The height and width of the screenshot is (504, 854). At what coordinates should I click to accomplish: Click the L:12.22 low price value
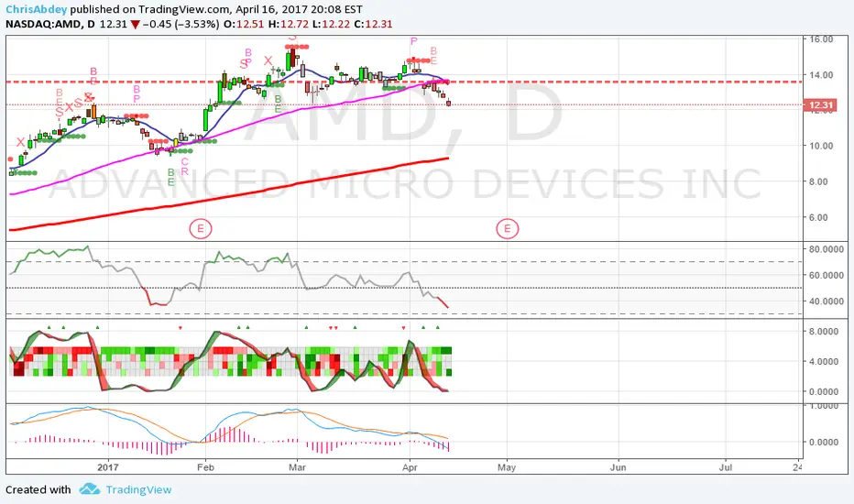(x=331, y=24)
